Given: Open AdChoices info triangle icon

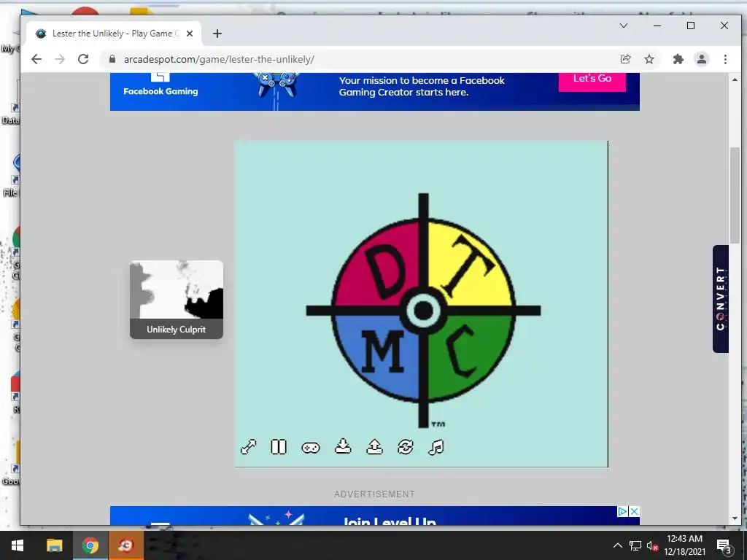Looking at the screenshot, I should [623, 511].
